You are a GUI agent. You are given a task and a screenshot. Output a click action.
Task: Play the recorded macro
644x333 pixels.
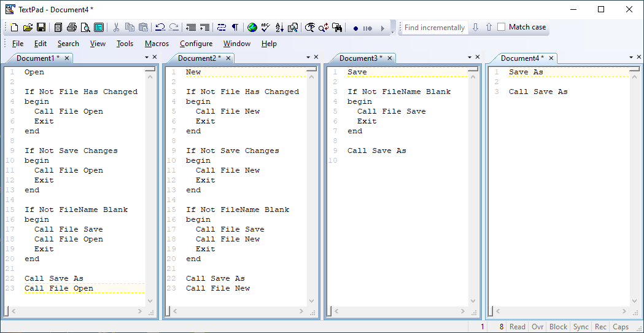coord(382,28)
